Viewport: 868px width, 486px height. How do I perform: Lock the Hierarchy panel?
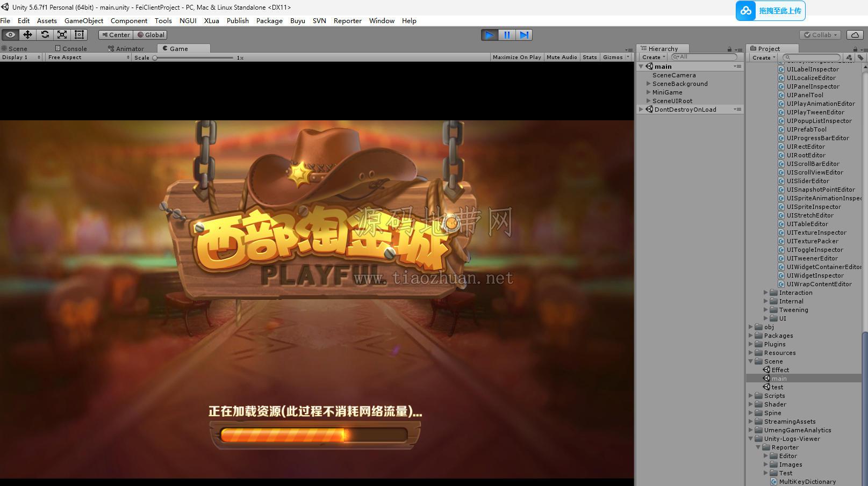tap(729, 49)
